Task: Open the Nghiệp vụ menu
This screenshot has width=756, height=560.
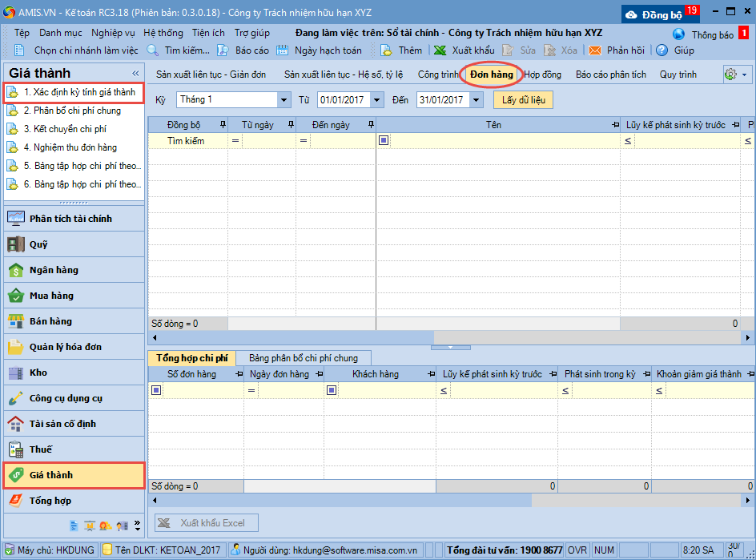Action: [x=113, y=33]
